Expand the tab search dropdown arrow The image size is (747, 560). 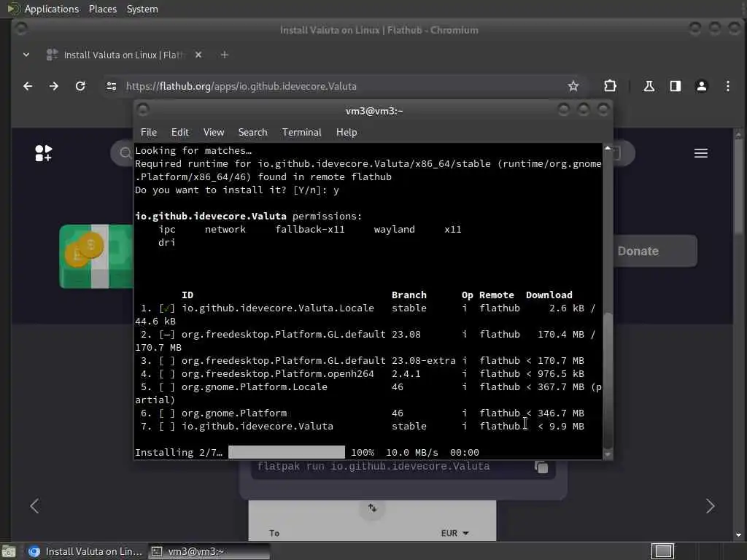pyautogui.click(x=26, y=55)
